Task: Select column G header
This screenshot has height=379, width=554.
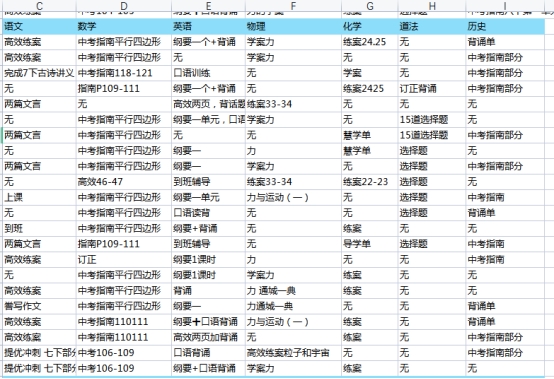Action: coord(370,6)
